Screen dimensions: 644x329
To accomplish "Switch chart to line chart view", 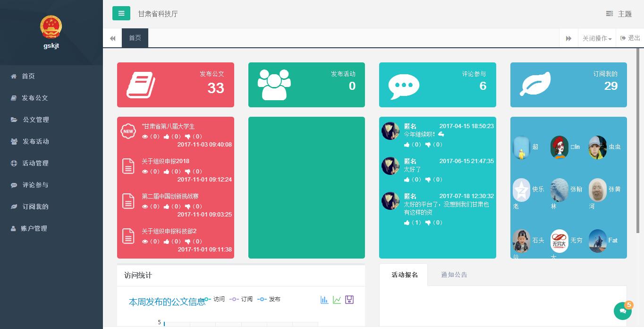I will tap(337, 300).
